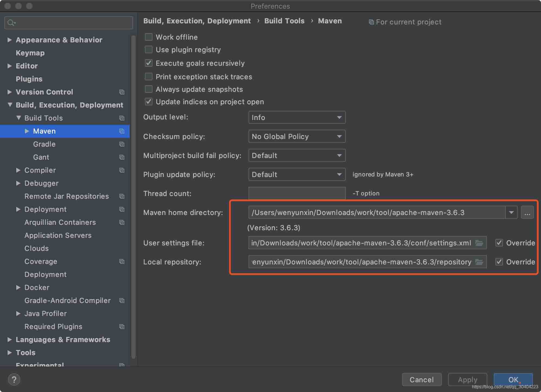Click project-level icon next to Gradle
The image size is (541, 392).
point(122,144)
